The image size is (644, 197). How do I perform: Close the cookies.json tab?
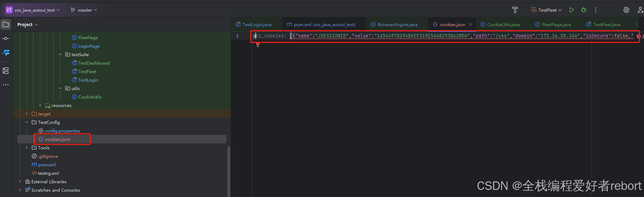click(x=471, y=24)
